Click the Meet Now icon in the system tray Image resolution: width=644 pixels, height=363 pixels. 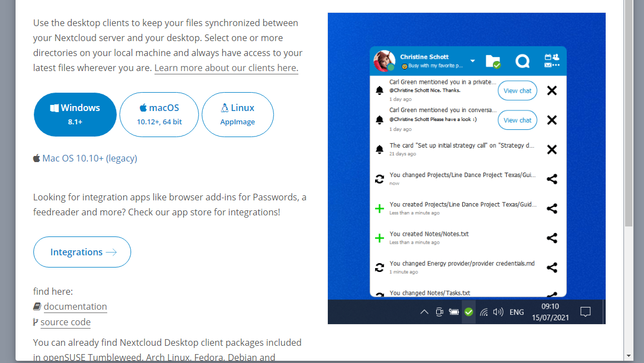[x=439, y=312]
